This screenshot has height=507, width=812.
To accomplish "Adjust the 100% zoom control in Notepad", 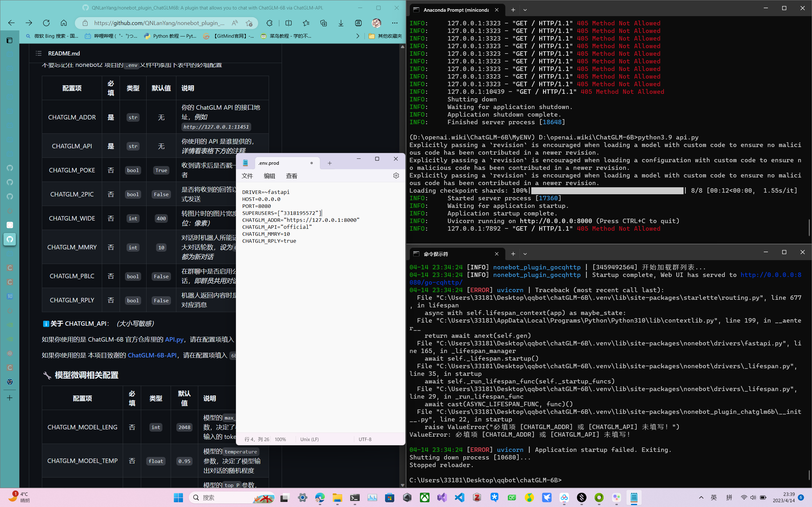I will (x=280, y=439).
